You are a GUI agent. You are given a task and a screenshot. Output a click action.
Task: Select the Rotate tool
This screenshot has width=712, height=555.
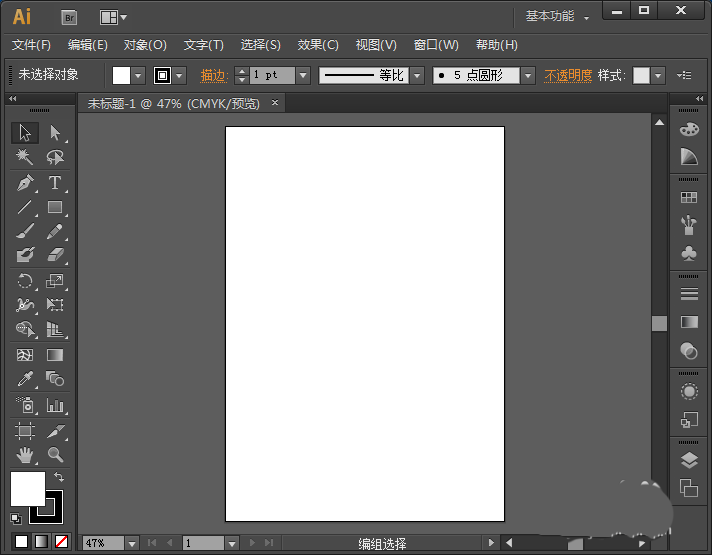coord(25,281)
